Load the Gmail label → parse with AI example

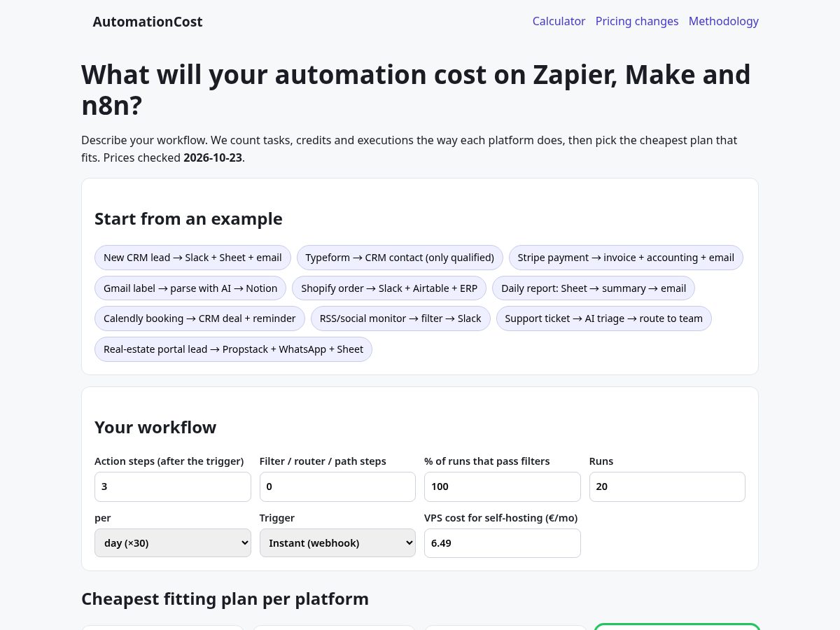190,288
